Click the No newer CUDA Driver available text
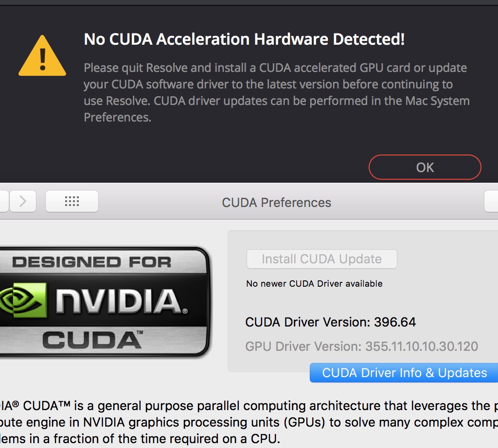 click(314, 283)
